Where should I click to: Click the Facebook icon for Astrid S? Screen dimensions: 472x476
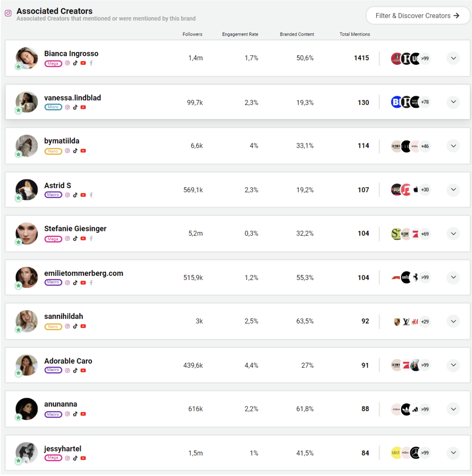tap(92, 195)
